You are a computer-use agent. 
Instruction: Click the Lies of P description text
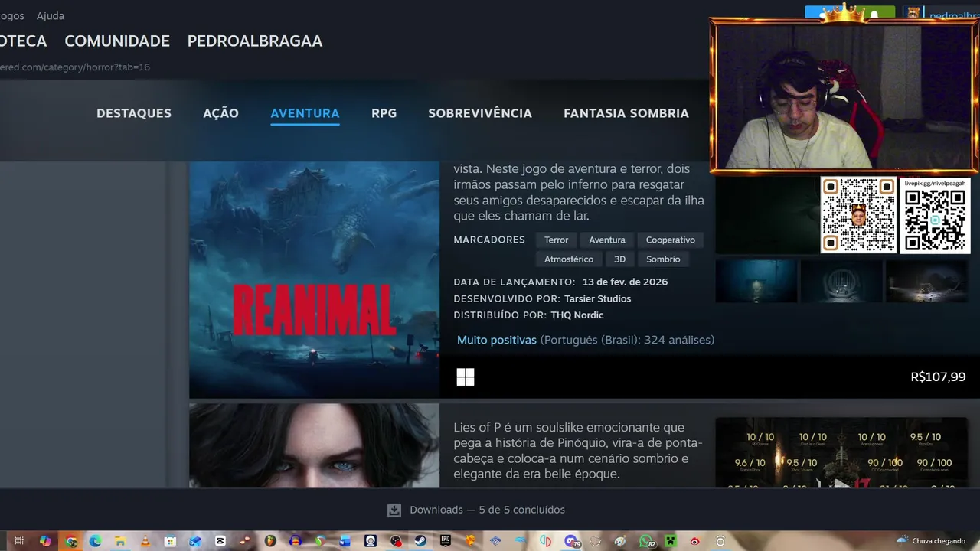click(578, 451)
